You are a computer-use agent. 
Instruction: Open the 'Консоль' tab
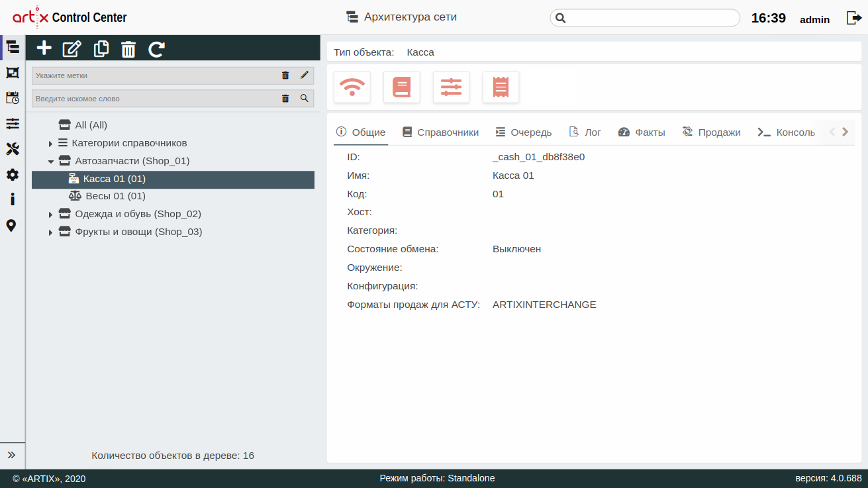click(x=787, y=132)
